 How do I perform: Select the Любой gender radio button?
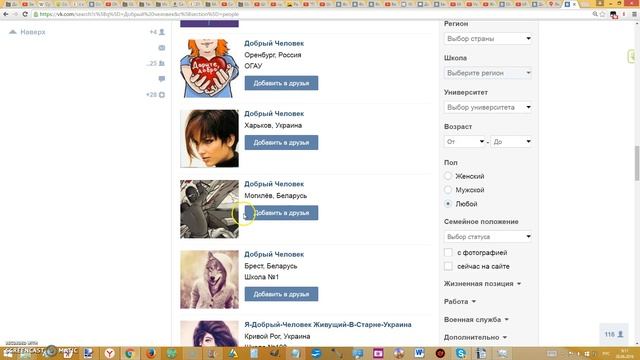pyautogui.click(x=448, y=204)
